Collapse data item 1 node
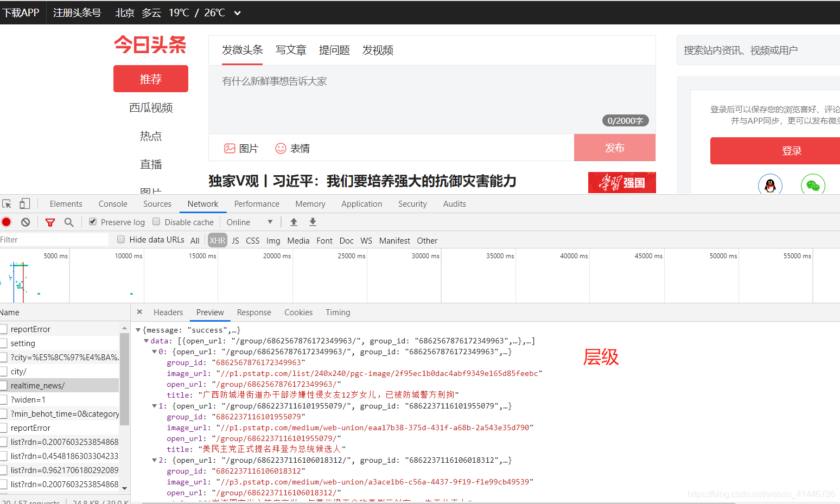Screen dimensions: 840x504 [x=154, y=406]
